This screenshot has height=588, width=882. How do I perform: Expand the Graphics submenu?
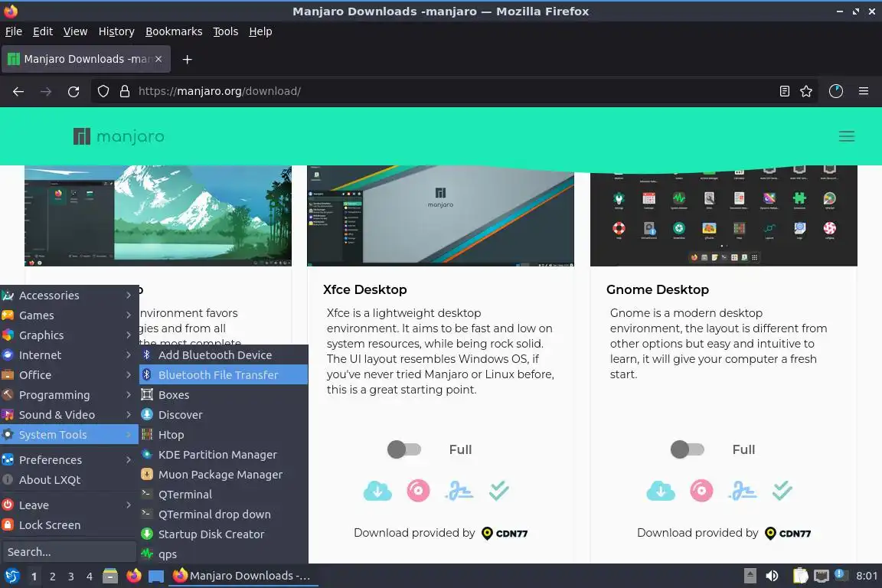69,335
